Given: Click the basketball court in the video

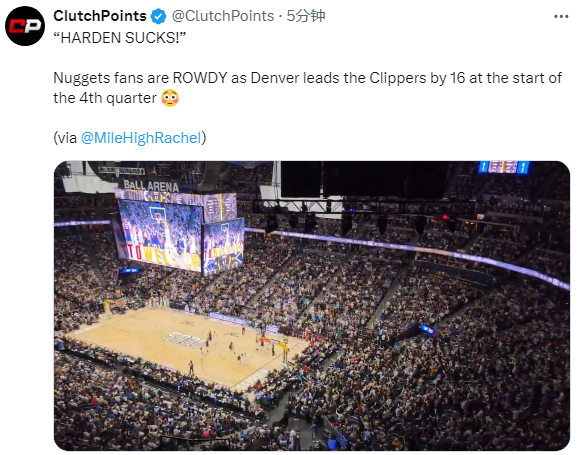Looking at the screenshot, I should click(187, 345).
